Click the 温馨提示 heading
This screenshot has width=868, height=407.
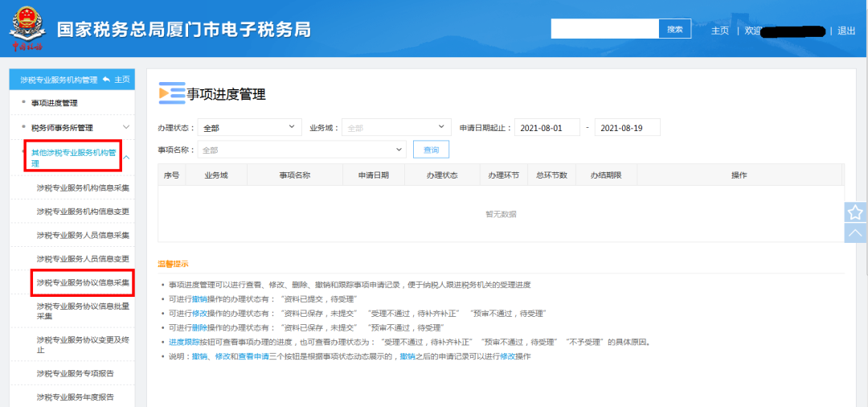(x=174, y=264)
